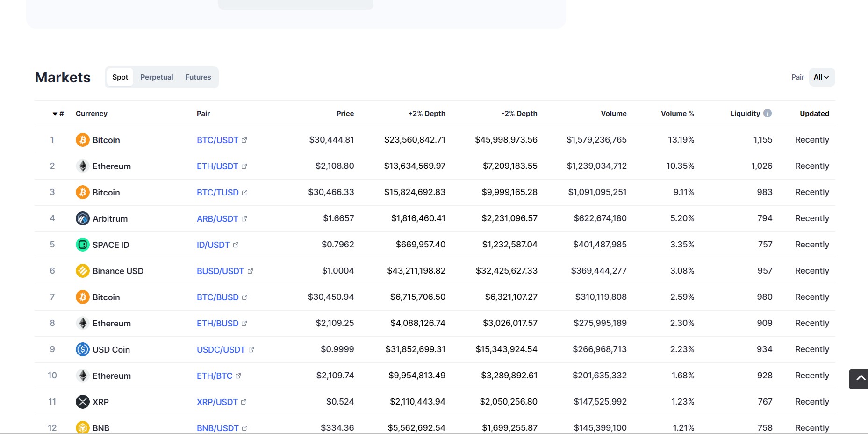Viewport: 868px width, 434px height.
Task: Sort table by Price column header
Action: point(345,114)
